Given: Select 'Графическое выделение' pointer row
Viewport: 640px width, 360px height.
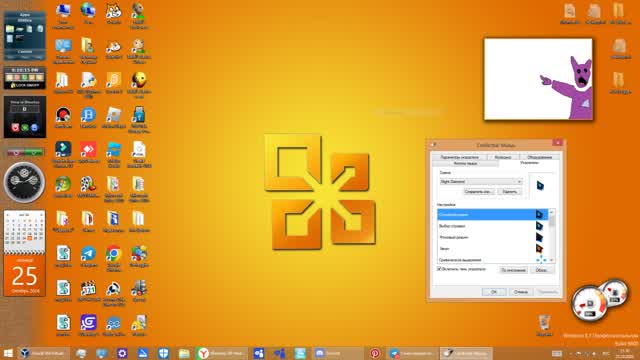Looking at the screenshot, I should 493,259.
